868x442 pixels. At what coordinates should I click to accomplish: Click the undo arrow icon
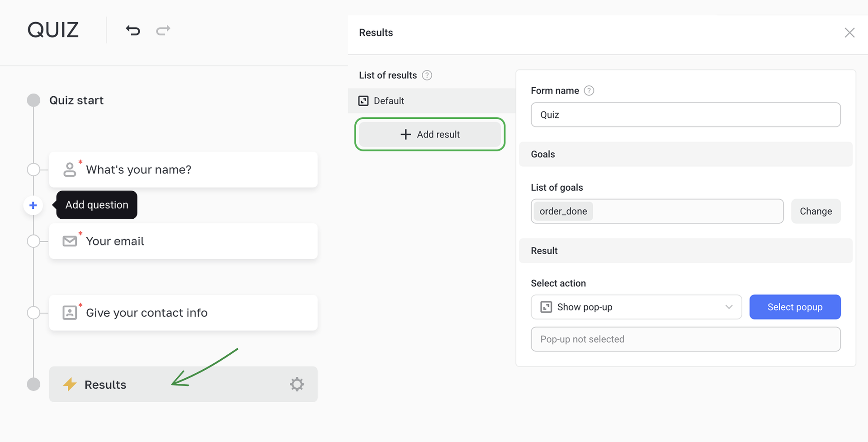(x=133, y=30)
